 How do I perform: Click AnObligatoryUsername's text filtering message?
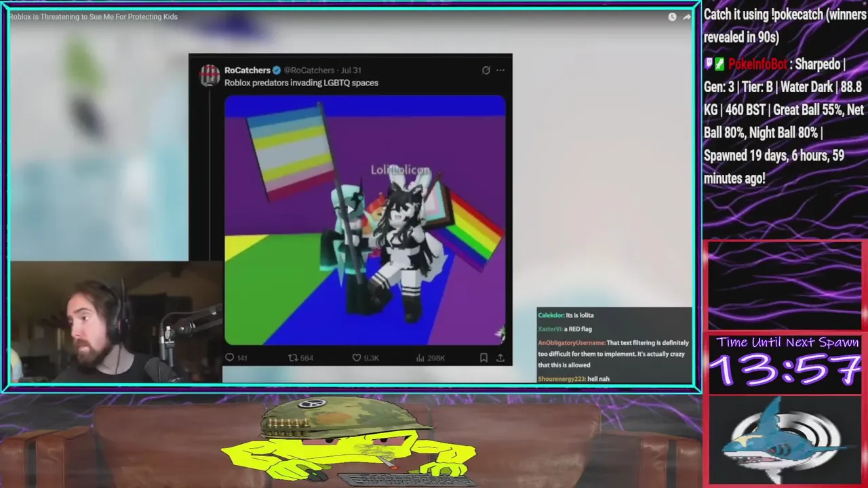(x=614, y=354)
